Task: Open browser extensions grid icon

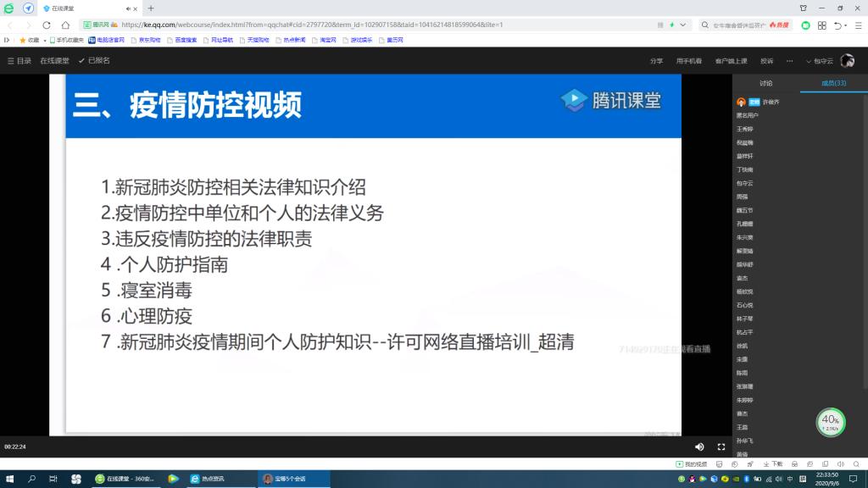Action: [821, 25]
